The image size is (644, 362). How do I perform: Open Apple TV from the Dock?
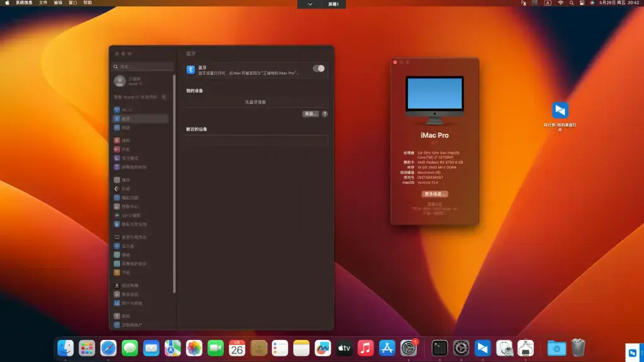pos(344,348)
